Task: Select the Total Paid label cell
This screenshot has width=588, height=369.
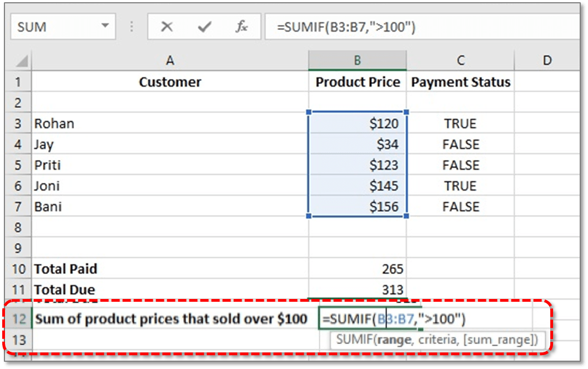Action: [x=170, y=269]
